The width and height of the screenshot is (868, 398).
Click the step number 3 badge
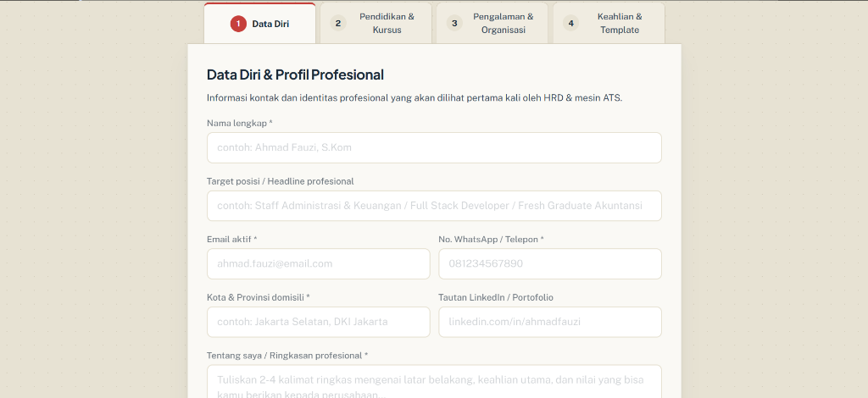[x=454, y=23]
